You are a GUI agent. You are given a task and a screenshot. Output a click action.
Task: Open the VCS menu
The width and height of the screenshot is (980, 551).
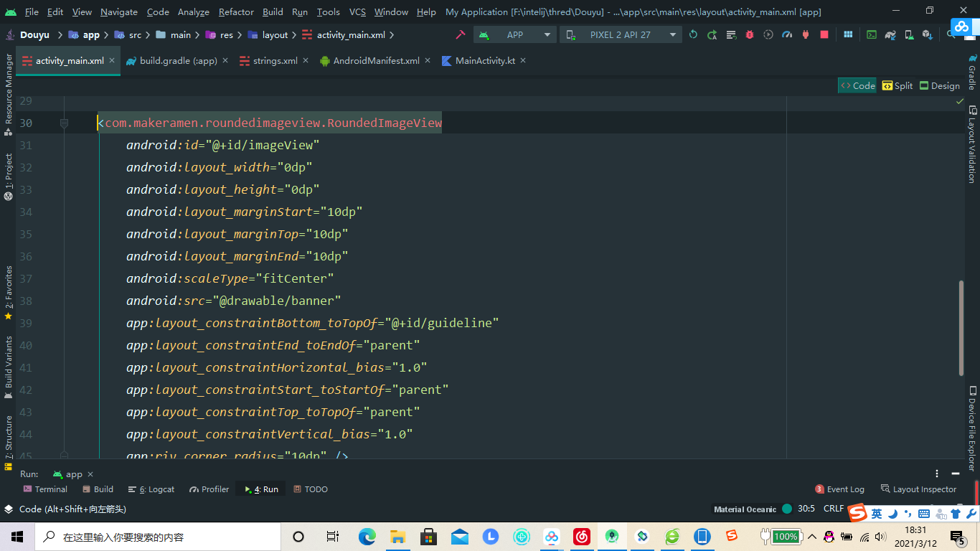click(357, 11)
